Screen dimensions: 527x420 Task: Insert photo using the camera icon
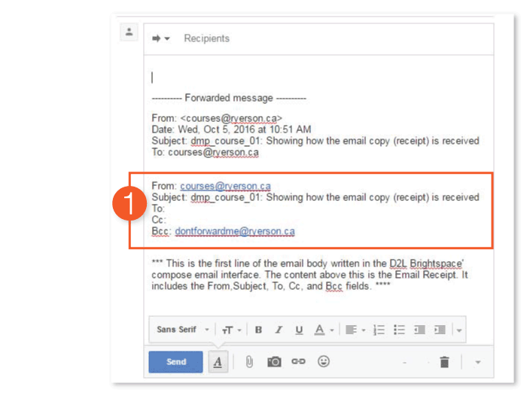click(274, 362)
